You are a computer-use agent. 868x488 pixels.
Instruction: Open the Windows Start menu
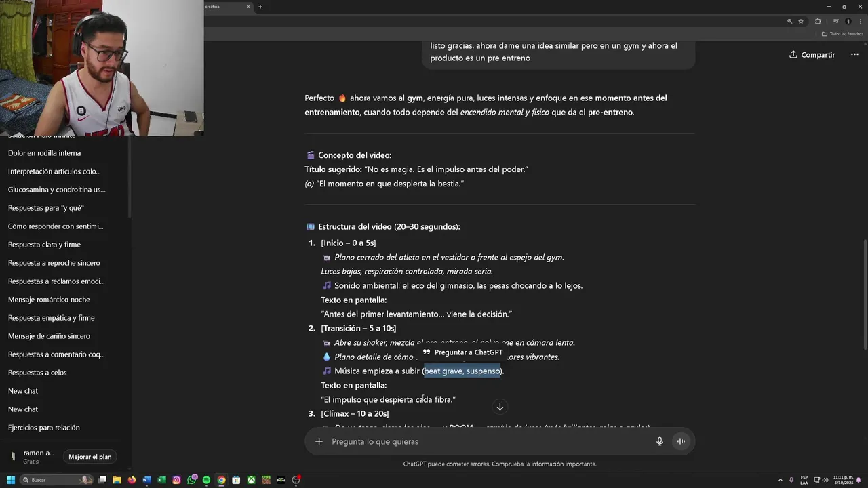coord(11,480)
